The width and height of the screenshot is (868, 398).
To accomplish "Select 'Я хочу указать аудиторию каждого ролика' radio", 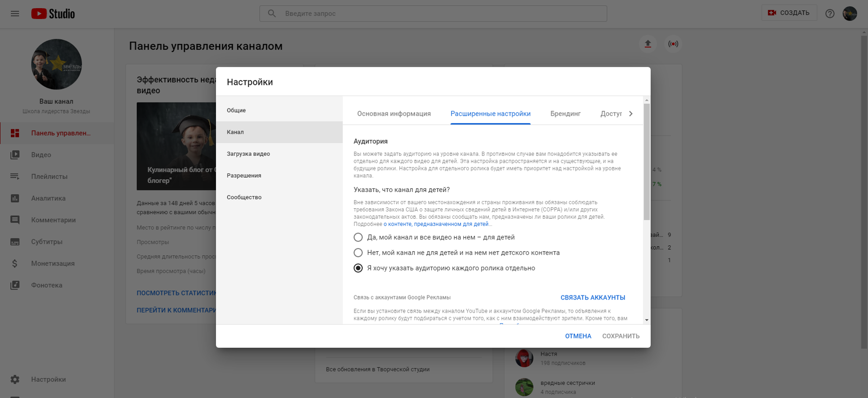I will click(x=358, y=268).
